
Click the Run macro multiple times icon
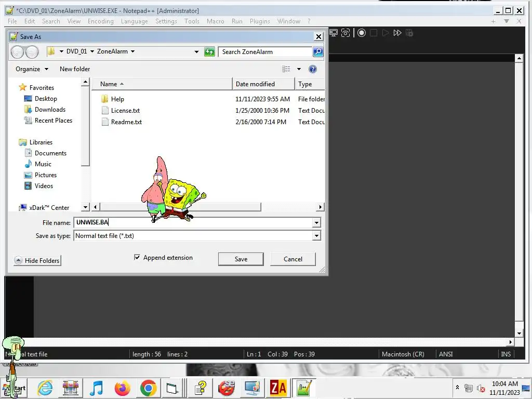397,33
